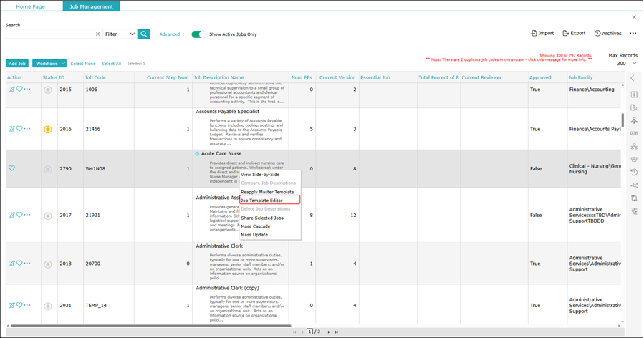Click the Export icon
644x338 pixels.
coord(565,33)
